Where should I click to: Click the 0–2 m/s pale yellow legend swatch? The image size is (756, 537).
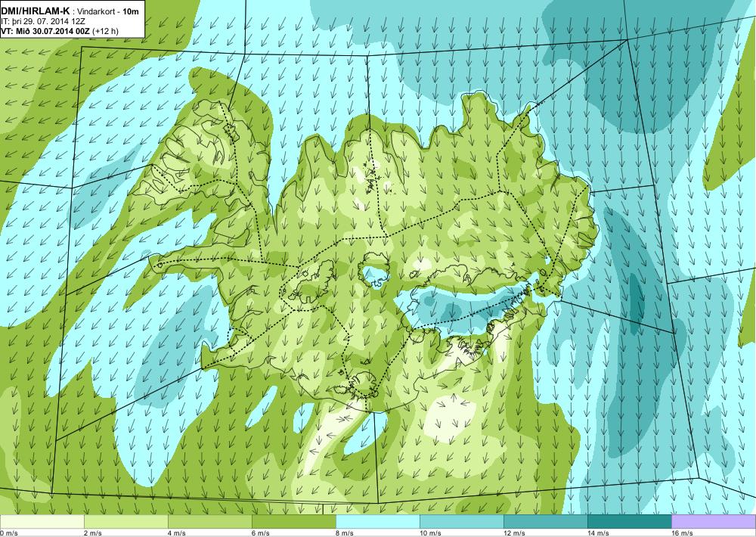[42, 522]
